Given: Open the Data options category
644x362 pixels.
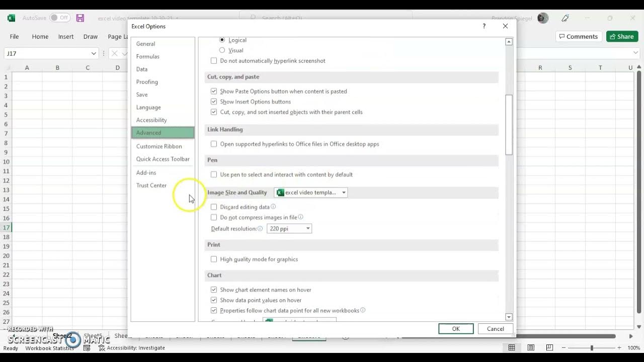Looking at the screenshot, I should 163,69.
